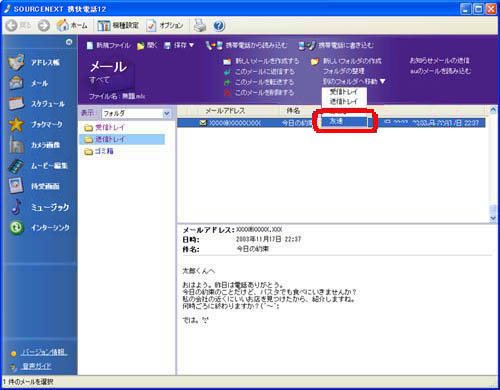The width and height of the screenshot is (500, 390).
Task: Click auのメールを読み込む link
Action: click(440, 71)
